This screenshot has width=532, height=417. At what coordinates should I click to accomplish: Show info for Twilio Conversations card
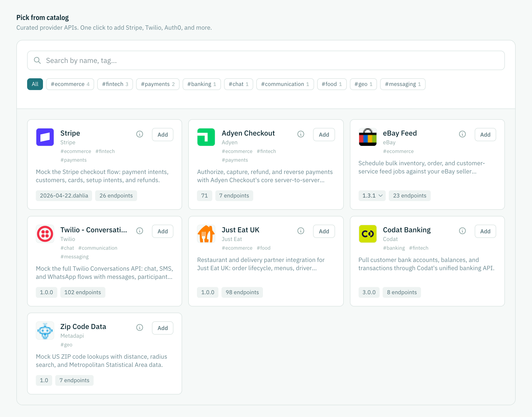(x=140, y=231)
